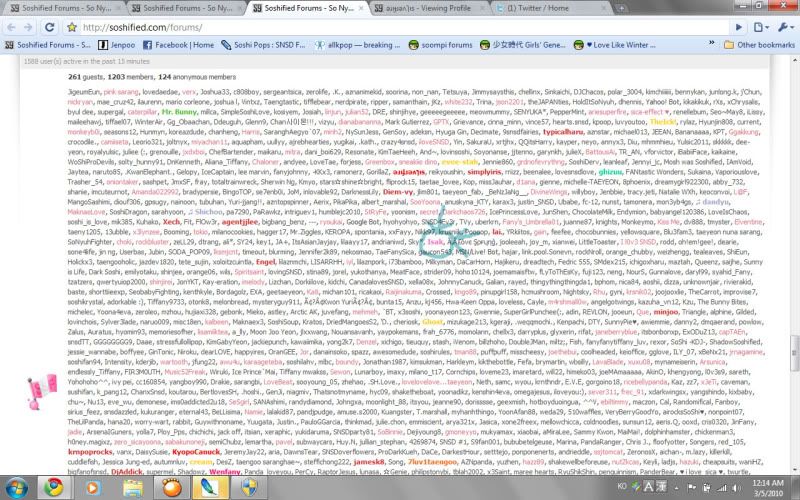Expand the hidden bookmarks chevron
The image size is (800, 500).
[x=712, y=44]
